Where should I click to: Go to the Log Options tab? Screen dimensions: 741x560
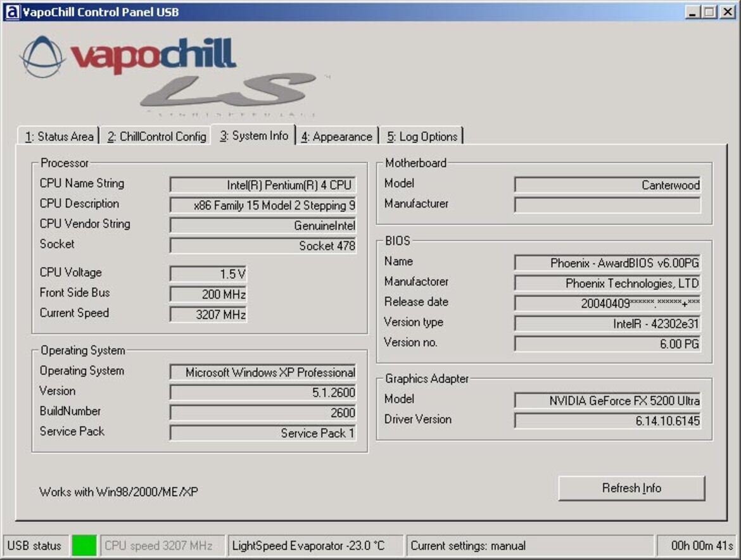click(x=422, y=136)
